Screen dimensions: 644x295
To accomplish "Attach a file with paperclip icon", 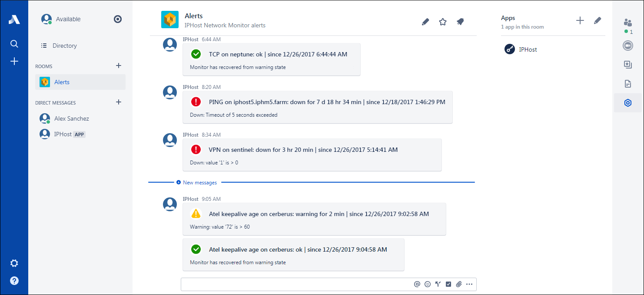I will click(458, 284).
